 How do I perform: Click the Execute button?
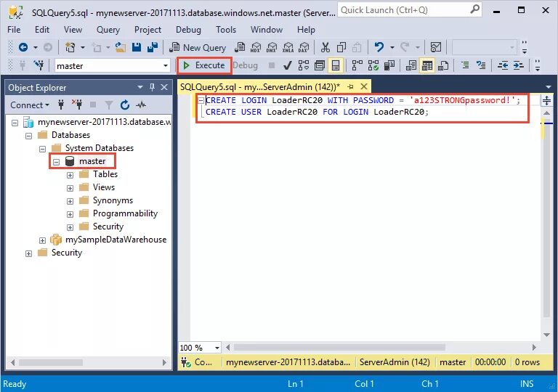204,65
